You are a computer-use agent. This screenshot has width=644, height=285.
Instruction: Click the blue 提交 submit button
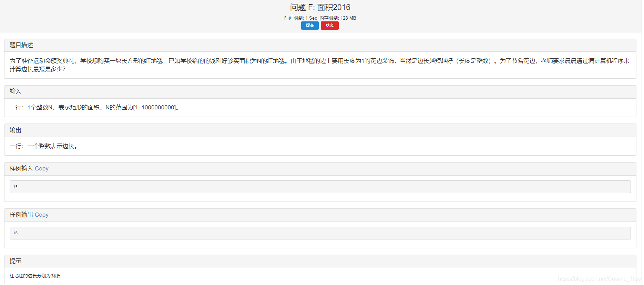[x=310, y=26]
